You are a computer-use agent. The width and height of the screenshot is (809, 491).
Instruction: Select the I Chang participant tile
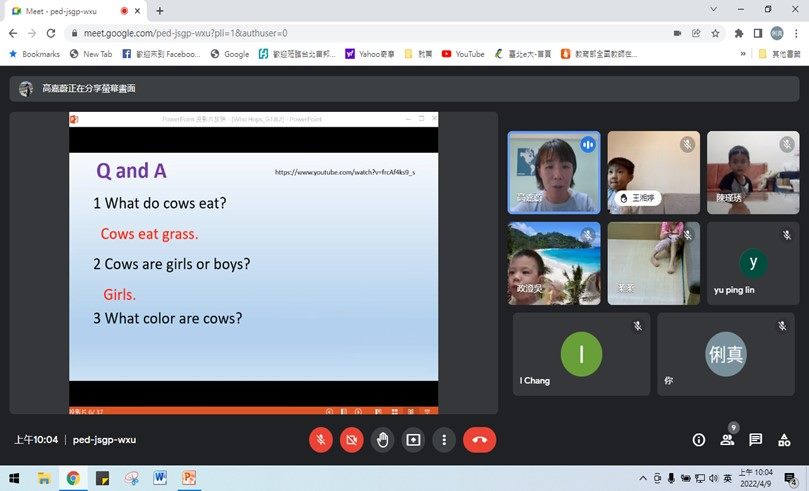(581, 354)
